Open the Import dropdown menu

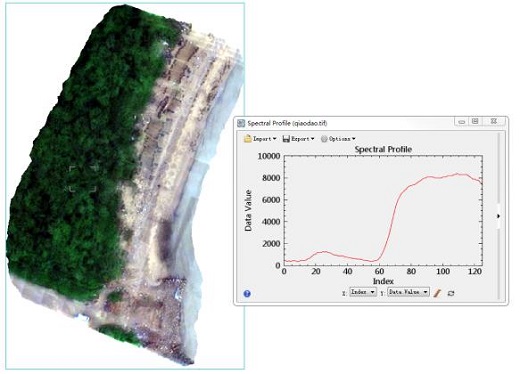pos(260,139)
